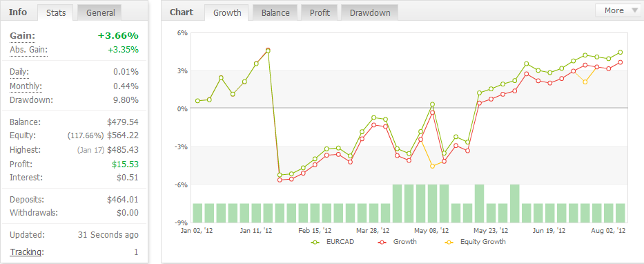
Task: Click the Abs. Gain label
Action: (29, 50)
